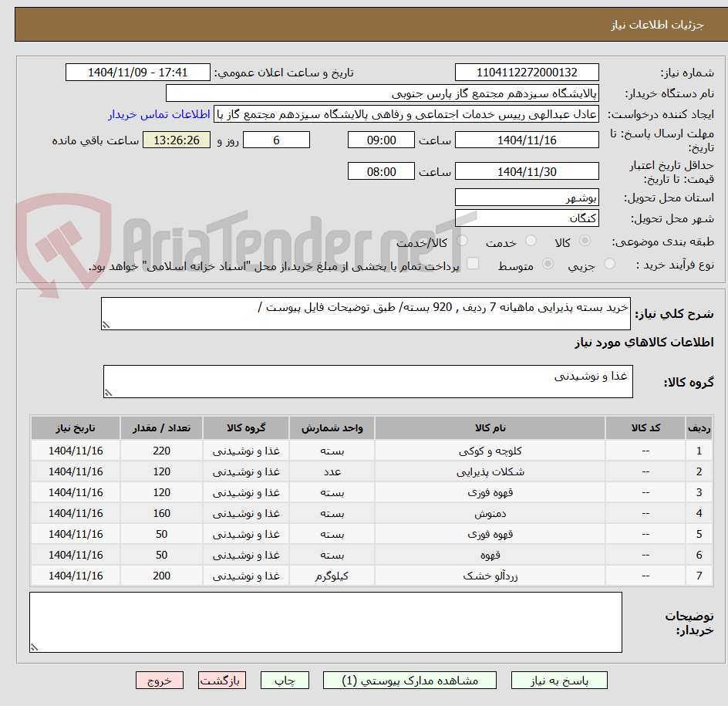Image resolution: width=728 pixels, height=706 pixels.
Task: Click the تعداد / مقدار column header
Action: coord(162,427)
